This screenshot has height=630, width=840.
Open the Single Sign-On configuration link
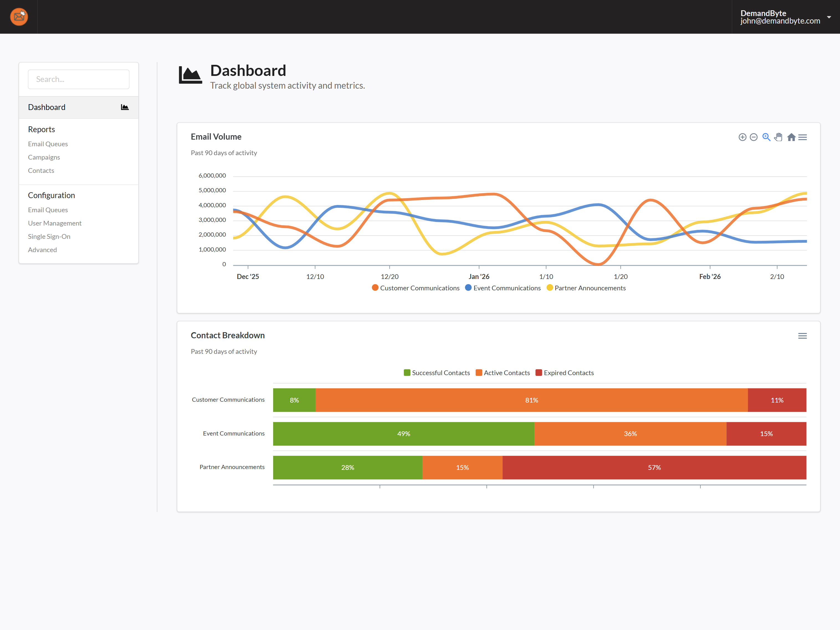pos(49,236)
